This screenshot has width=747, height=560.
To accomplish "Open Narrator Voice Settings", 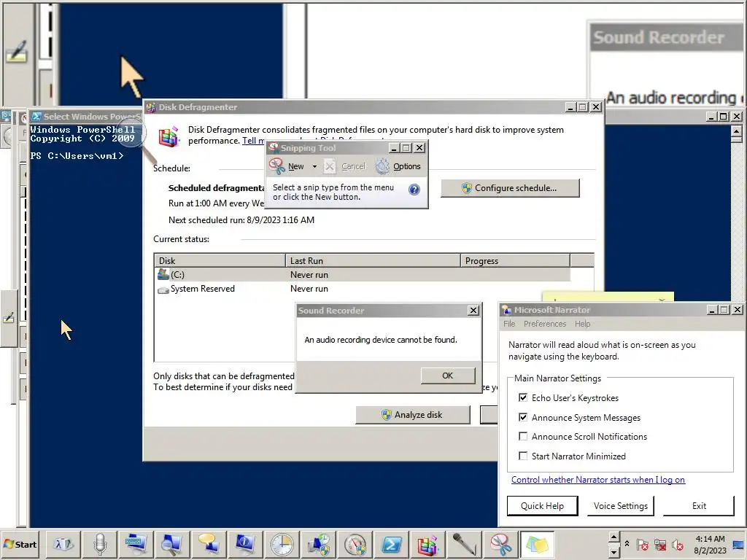I will tap(620, 506).
